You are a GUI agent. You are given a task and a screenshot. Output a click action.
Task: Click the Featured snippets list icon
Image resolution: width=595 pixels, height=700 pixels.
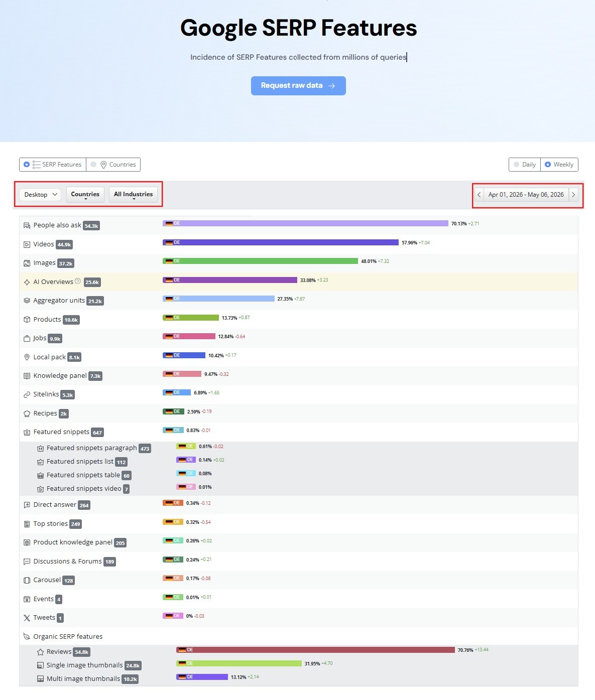pyautogui.click(x=40, y=462)
